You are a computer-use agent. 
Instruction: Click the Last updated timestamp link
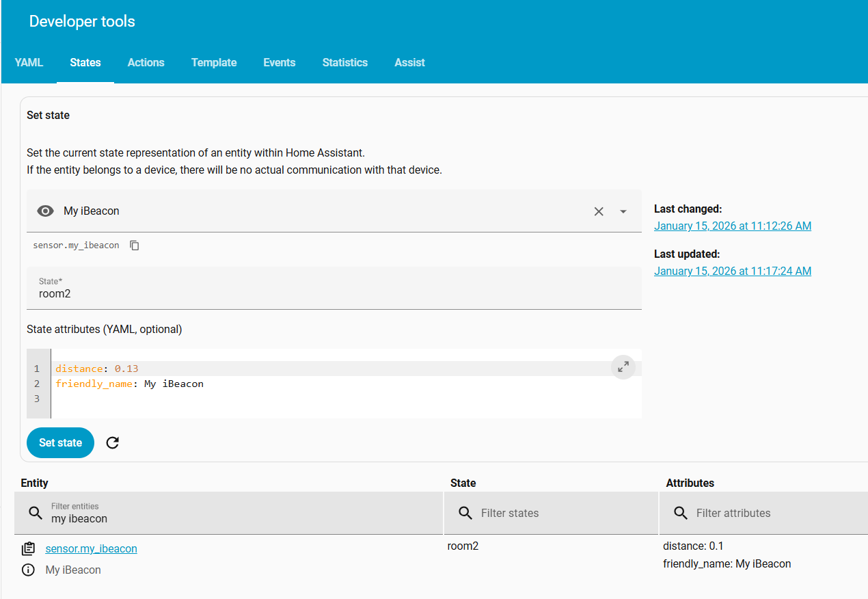point(733,271)
